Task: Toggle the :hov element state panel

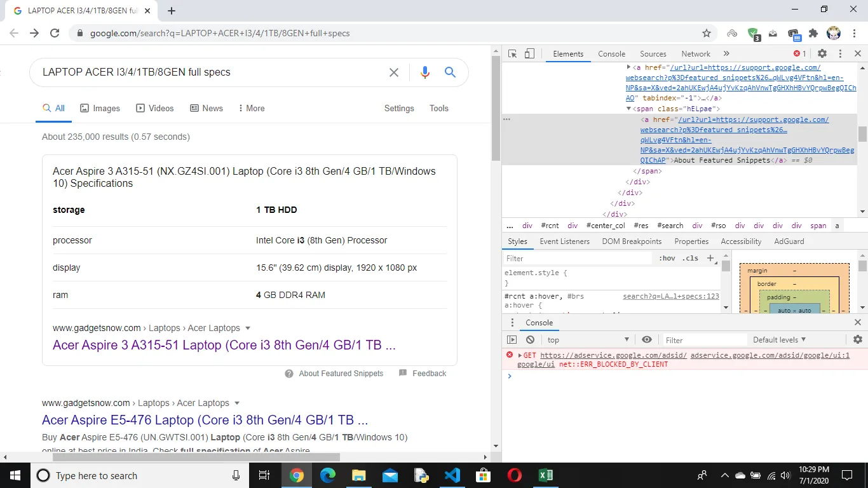Action: [x=667, y=259]
